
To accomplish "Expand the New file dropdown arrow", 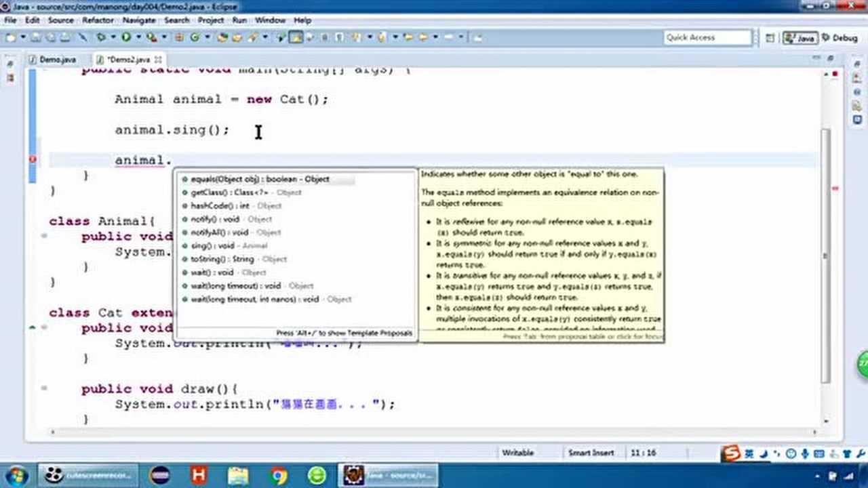I will (22, 38).
